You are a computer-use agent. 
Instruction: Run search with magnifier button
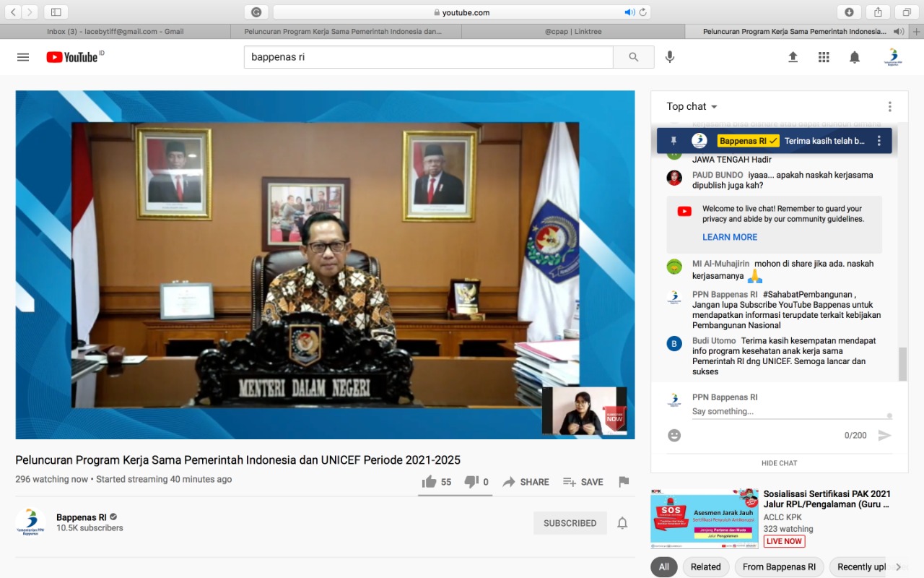click(x=634, y=57)
